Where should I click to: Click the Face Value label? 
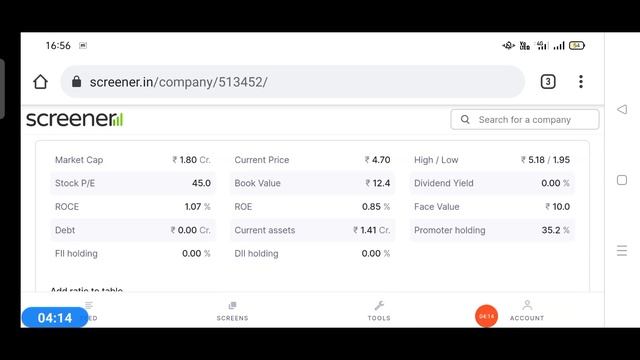pos(437,207)
